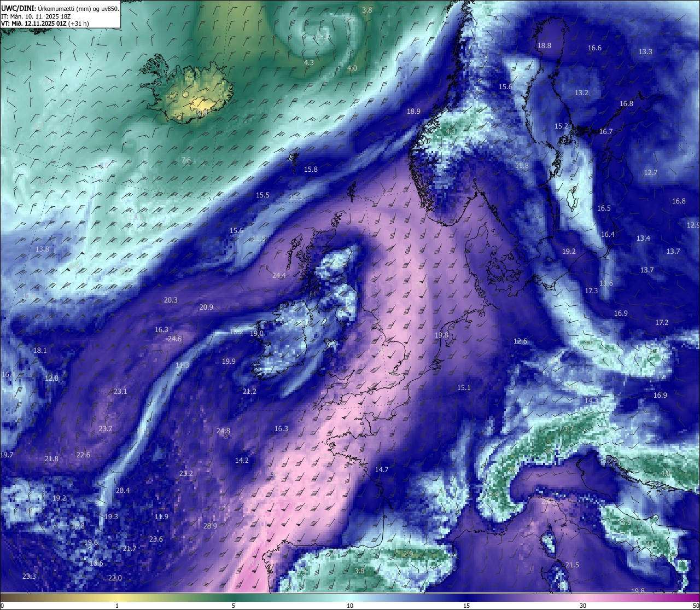Click the value label 16.6 in the top right
Image resolution: width=700 pixels, height=610 pixels.
coord(594,48)
